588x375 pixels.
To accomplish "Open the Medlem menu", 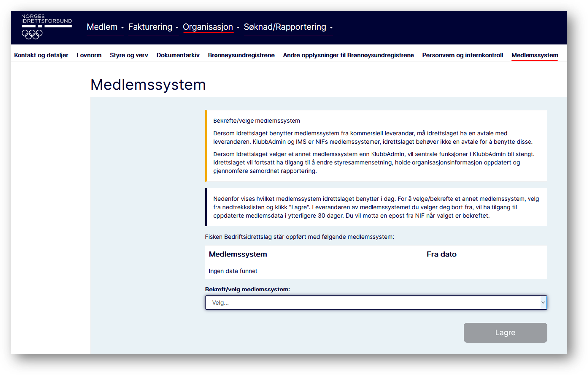I will coord(105,27).
